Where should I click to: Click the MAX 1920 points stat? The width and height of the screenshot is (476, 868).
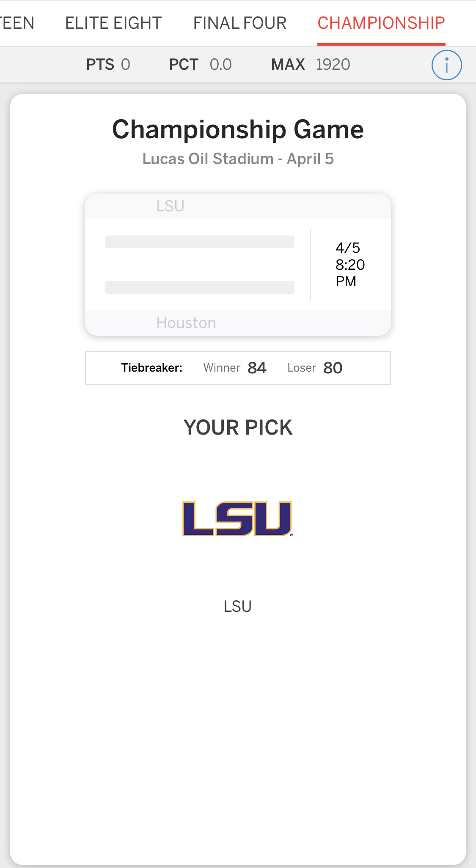311,65
